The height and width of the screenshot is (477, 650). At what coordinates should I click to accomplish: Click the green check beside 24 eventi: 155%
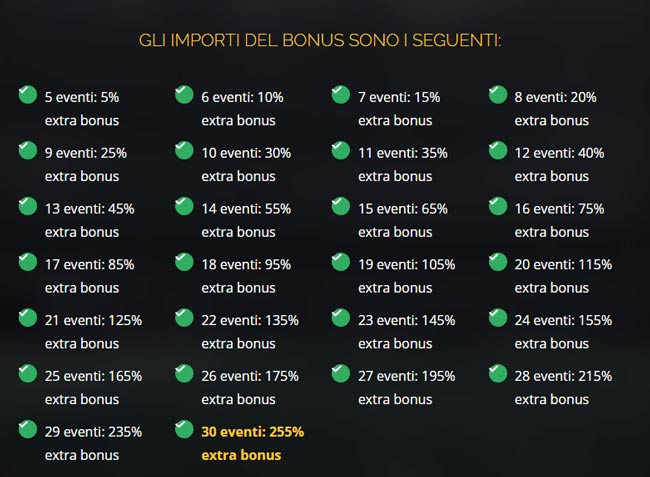tap(497, 318)
